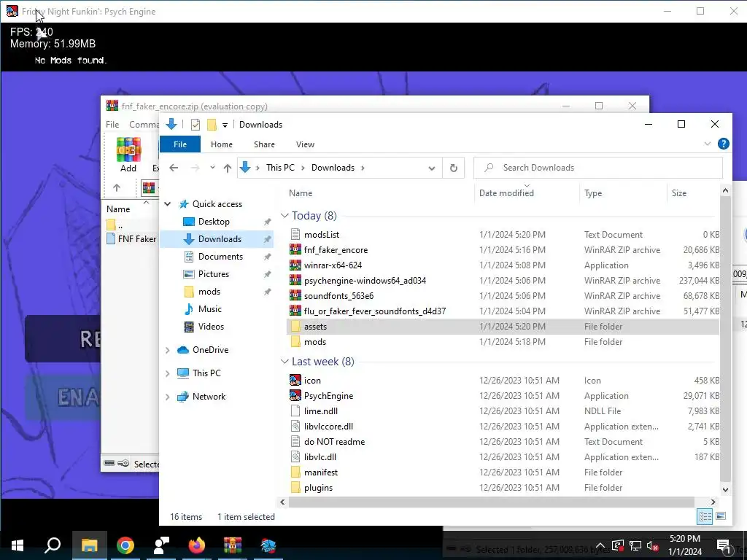The height and width of the screenshot is (560, 747).
Task: Switch to WinRAR on the taskbar
Action: tap(233, 545)
